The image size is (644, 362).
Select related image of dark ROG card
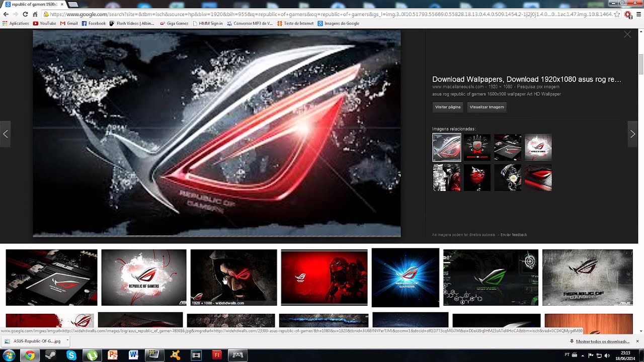[508, 147]
